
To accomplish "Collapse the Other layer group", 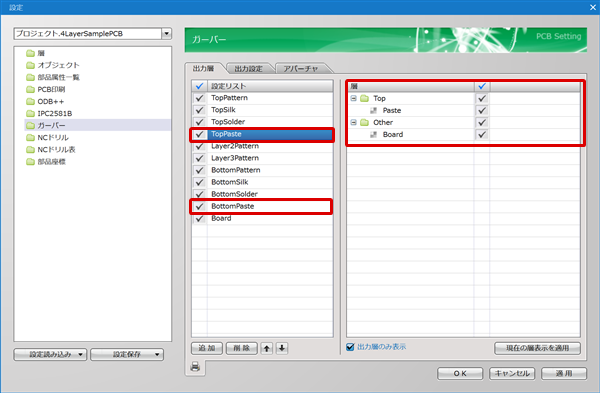I will pos(354,122).
